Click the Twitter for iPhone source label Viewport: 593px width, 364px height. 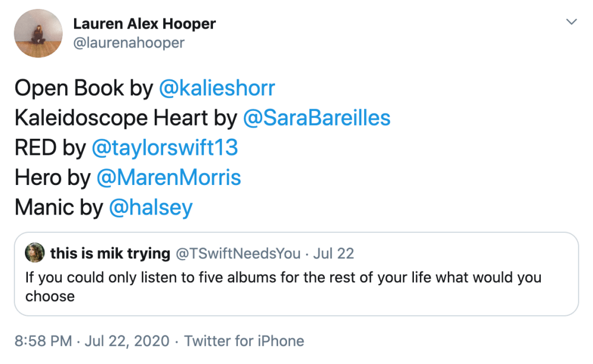[x=244, y=341]
